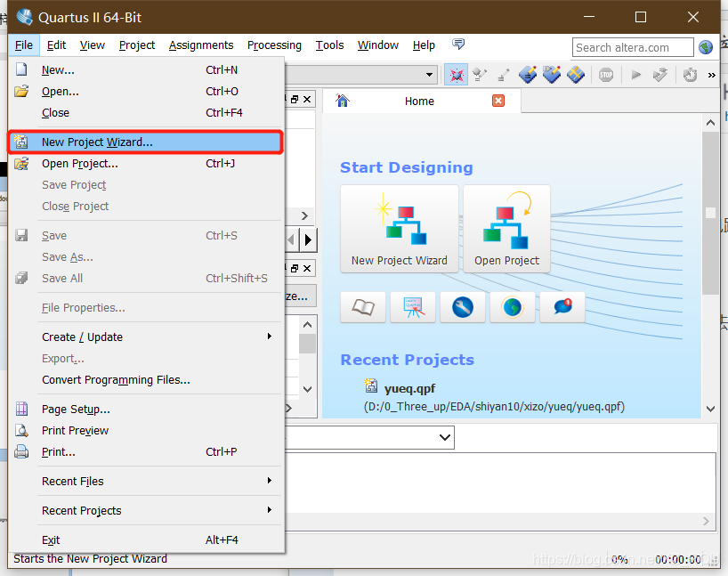Open the View menu
Image resolution: width=728 pixels, height=576 pixels.
pos(93,45)
